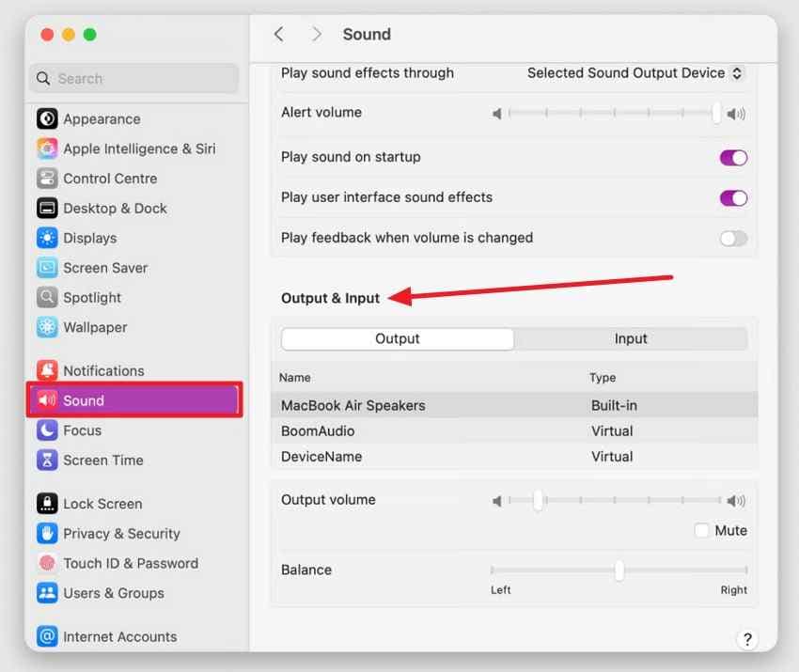Click the Type column header
This screenshot has width=799, height=672.
[603, 378]
